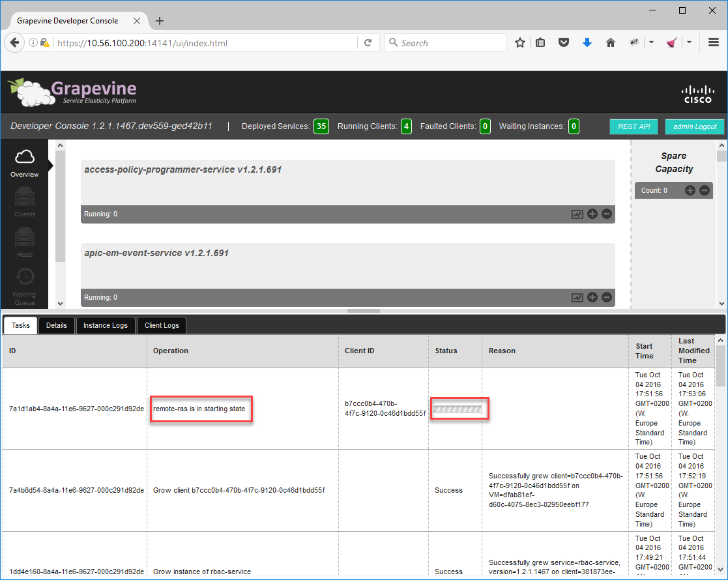Switch to the Details tab
This screenshot has width=728, height=580.
click(57, 326)
